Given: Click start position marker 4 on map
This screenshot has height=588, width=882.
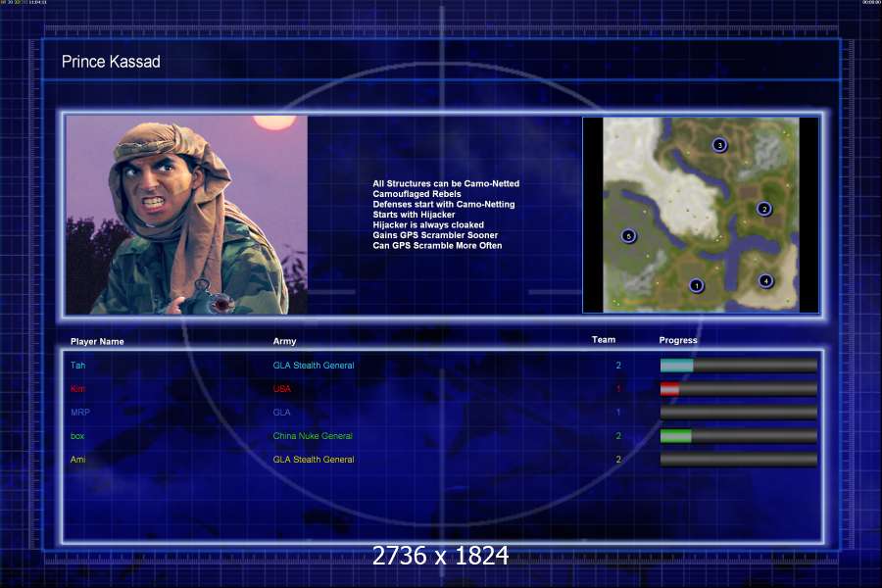Looking at the screenshot, I should tap(765, 281).
